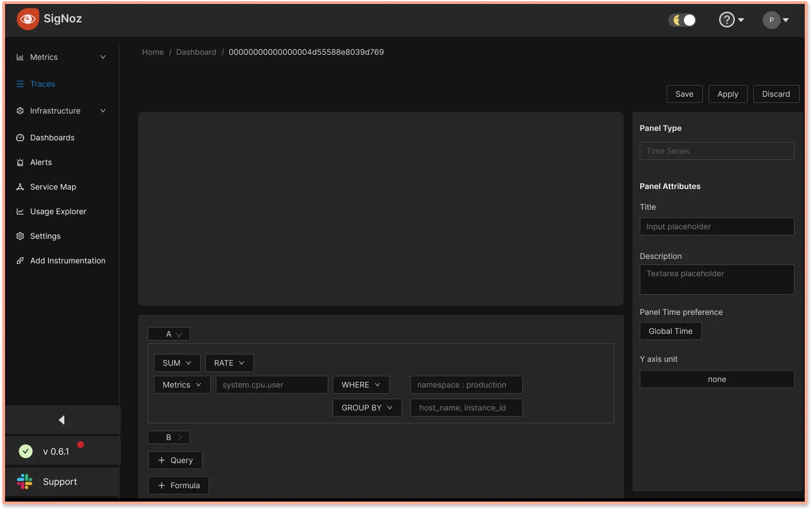Click the Save button
The width and height of the screenshot is (812, 510).
pyautogui.click(x=684, y=94)
